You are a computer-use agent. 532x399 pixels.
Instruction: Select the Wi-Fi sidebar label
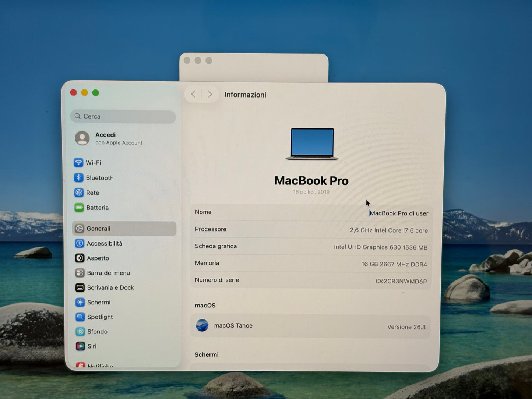click(x=94, y=163)
